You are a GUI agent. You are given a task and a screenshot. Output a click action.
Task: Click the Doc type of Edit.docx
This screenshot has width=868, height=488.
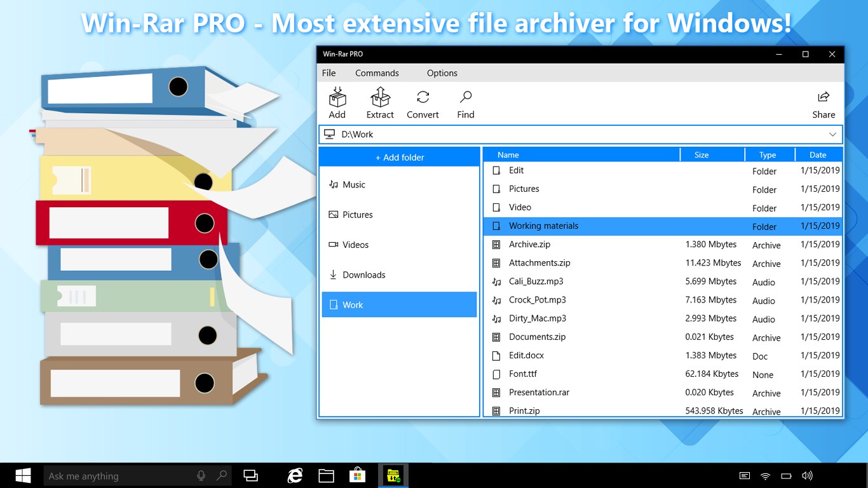tap(760, 356)
